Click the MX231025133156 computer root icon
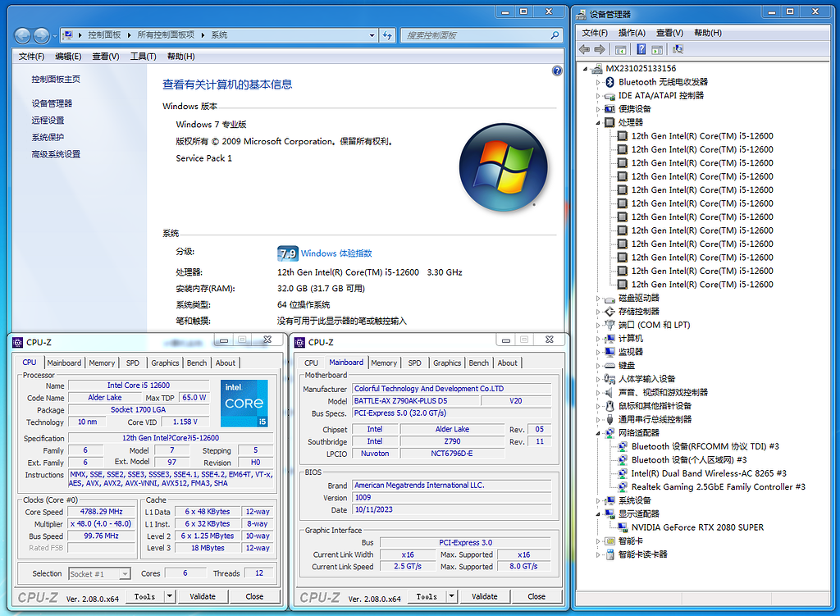Viewport: 840px width, 616px height. 597,69
